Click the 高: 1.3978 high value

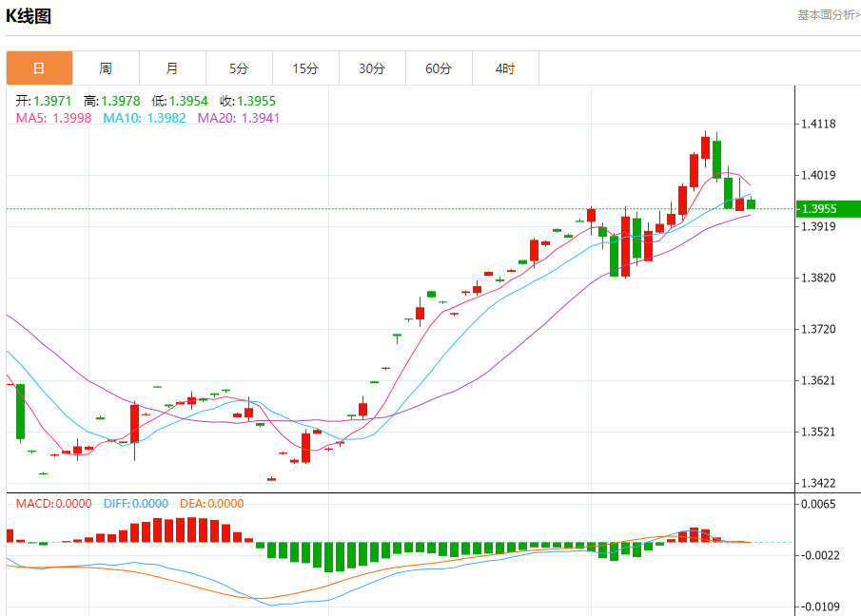(x=112, y=101)
